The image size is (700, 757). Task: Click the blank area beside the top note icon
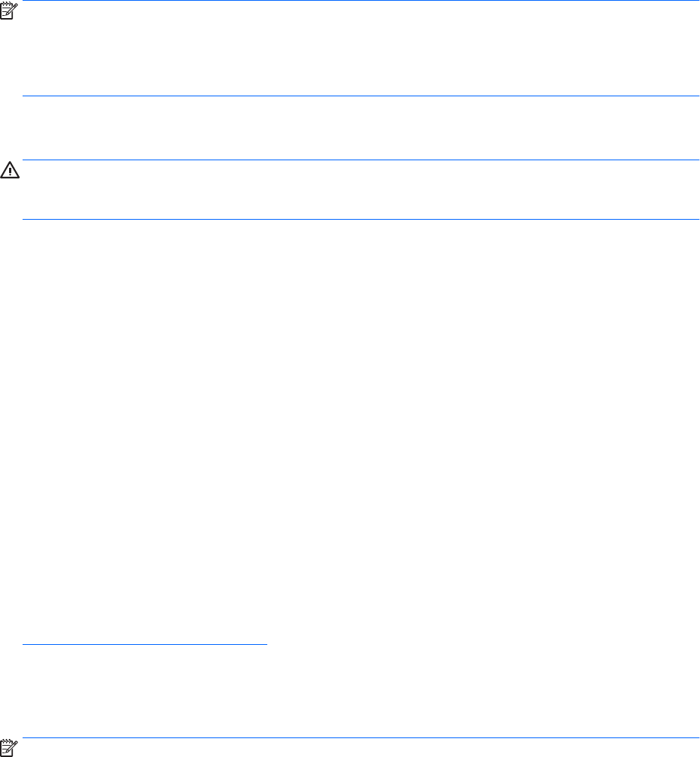tap(361, 48)
